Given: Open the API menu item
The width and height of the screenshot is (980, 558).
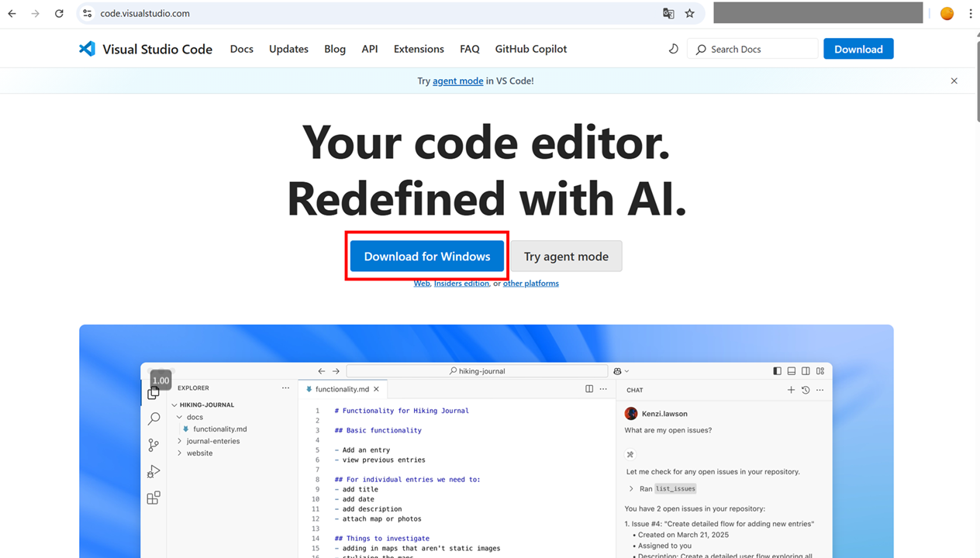Looking at the screenshot, I should click(370, 49).
